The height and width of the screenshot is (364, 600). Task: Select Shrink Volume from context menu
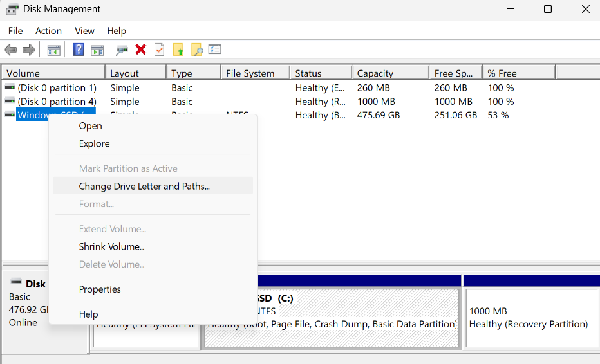point(111,246)
